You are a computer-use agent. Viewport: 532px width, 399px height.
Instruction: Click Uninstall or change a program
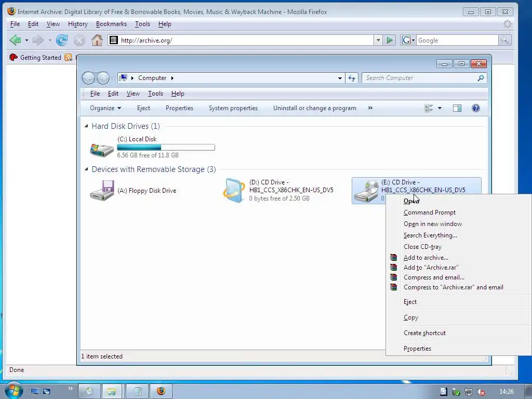(315, 108)
